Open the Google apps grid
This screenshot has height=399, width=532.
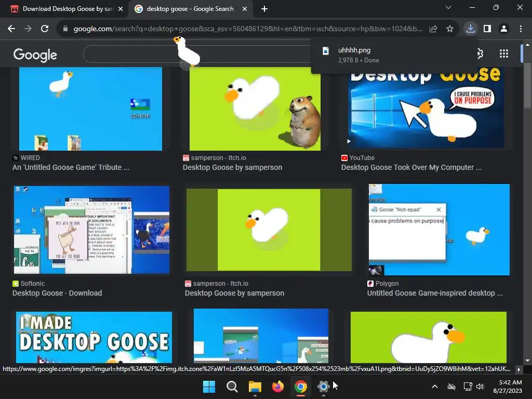click(x=504, y=54)
